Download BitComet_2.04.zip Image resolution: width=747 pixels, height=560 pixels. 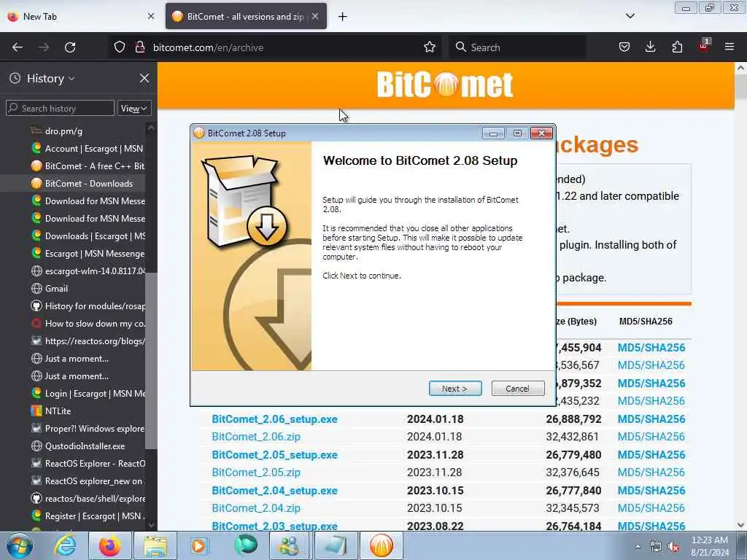coord(256,508)
